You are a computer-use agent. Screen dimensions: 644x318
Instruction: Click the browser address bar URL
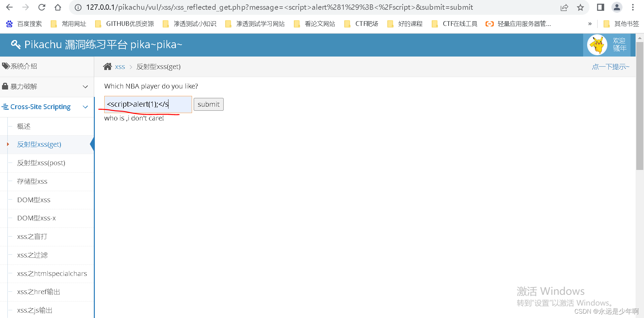pyautogui.click(x=279, y=7)
